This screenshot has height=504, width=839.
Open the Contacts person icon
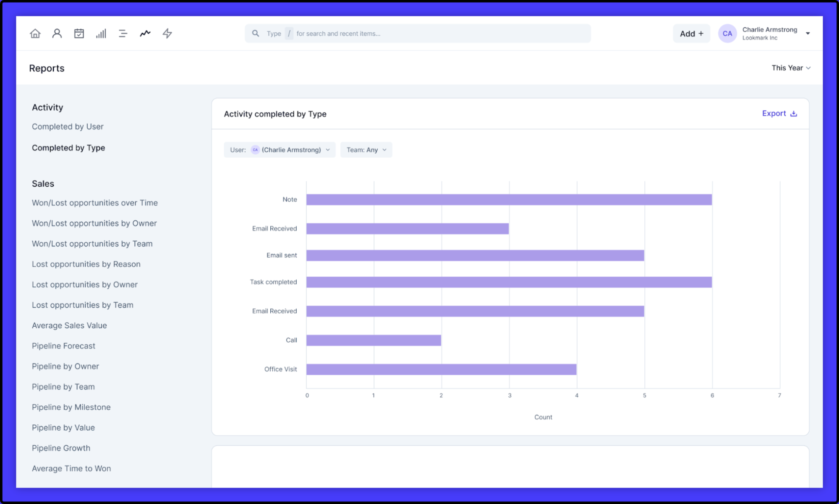[57, 34]
